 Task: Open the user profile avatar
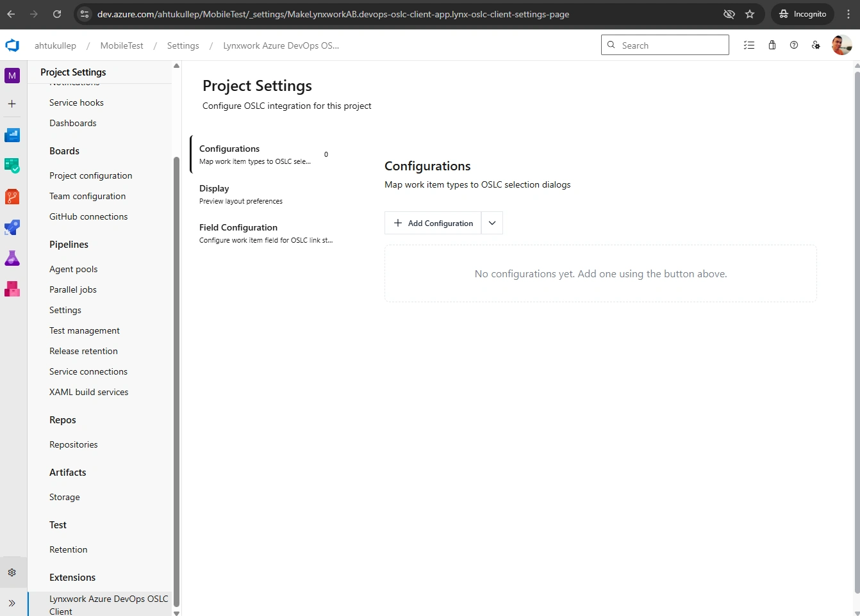(x=841, y=45)
